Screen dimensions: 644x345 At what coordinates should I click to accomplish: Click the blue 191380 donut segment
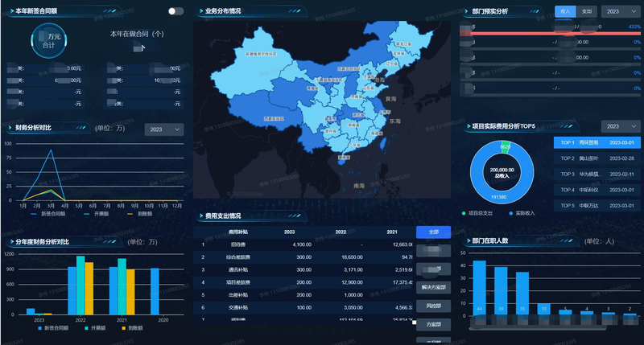[x=498, y=197]
